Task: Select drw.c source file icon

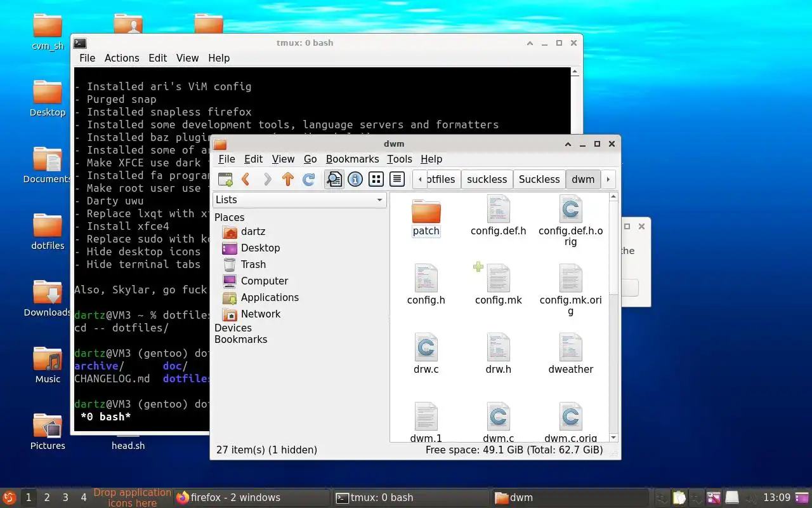Action: 426,348
